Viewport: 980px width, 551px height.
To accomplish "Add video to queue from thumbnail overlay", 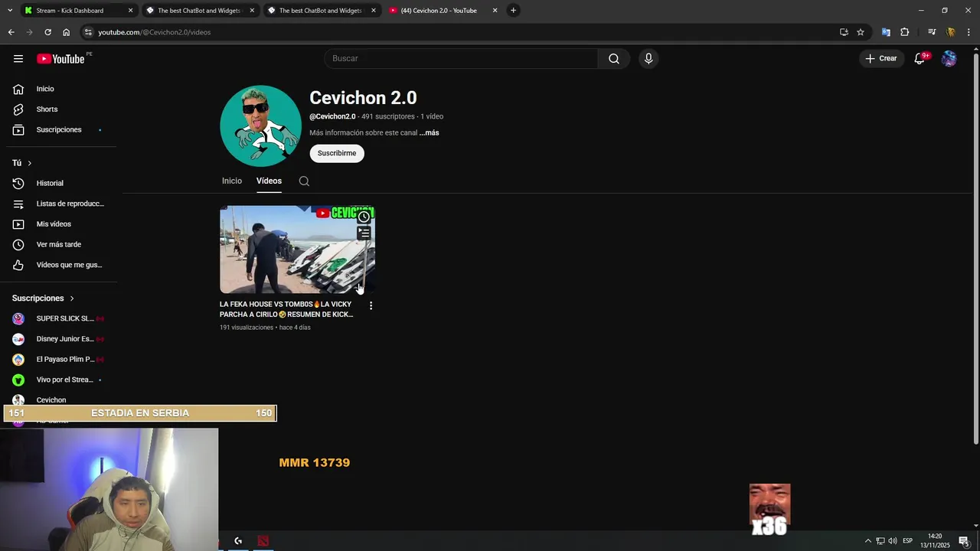I will pos(364,233).
